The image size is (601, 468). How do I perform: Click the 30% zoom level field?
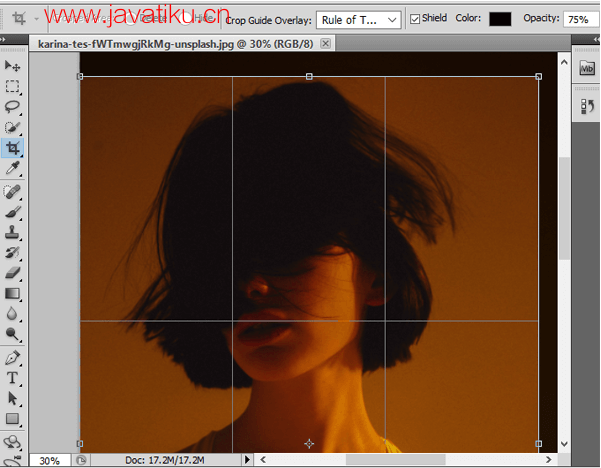(50, 460)
